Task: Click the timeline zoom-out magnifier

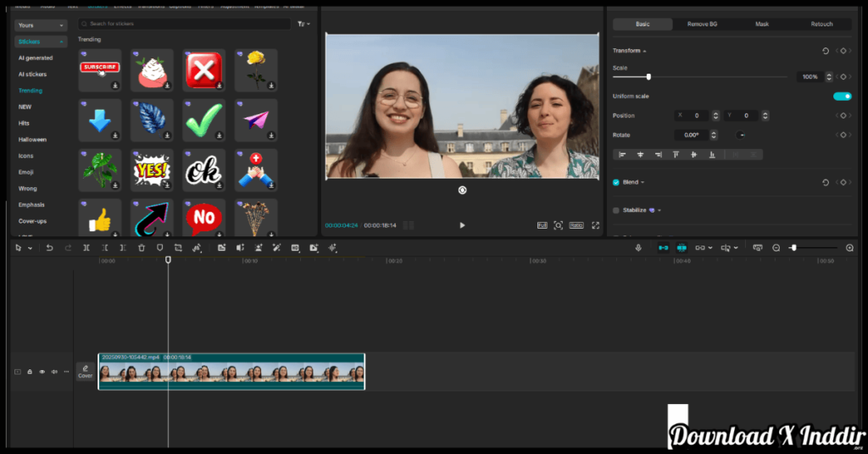Action: click(x=776, y=248)
